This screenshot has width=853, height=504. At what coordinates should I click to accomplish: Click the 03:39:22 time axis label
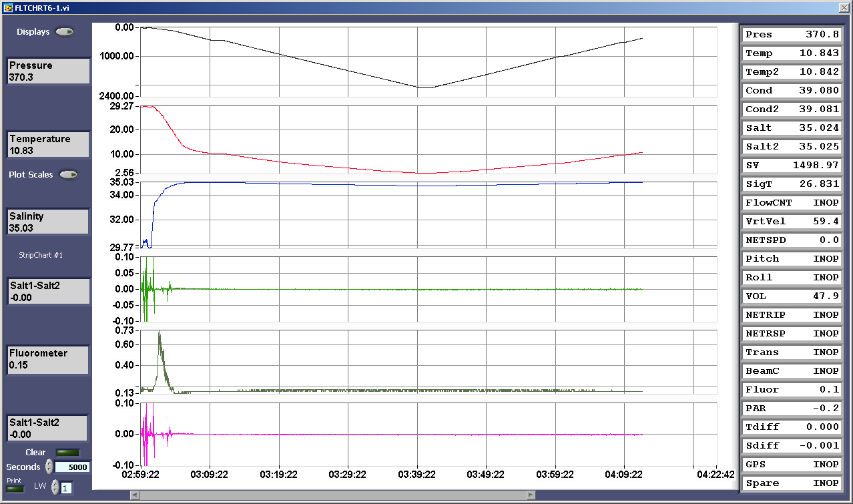[417, 475]
